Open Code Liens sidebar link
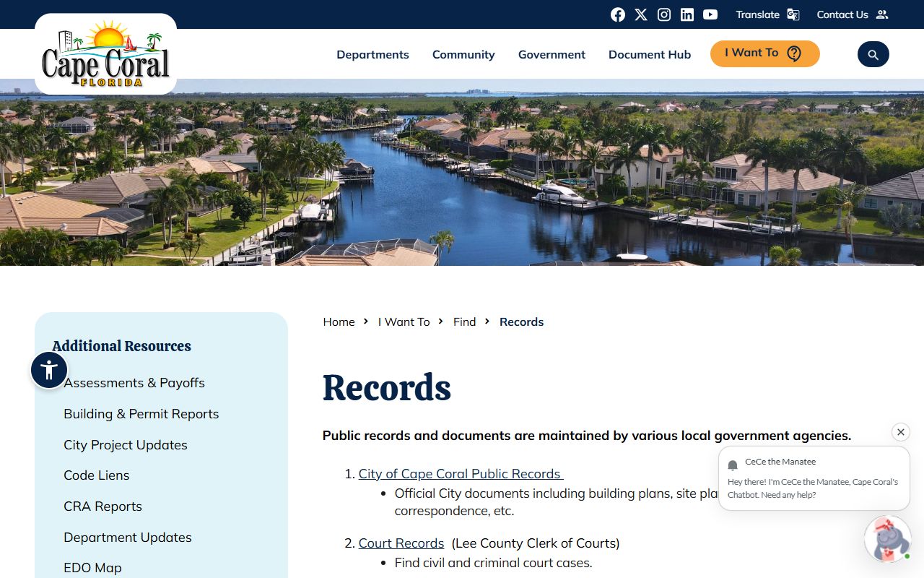 pyautogui.click(x=97, y=475)
